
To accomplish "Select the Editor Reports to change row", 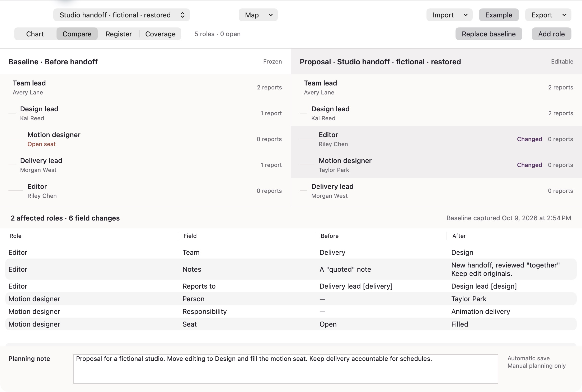I will pyautogui.click(x=291, y=286).
